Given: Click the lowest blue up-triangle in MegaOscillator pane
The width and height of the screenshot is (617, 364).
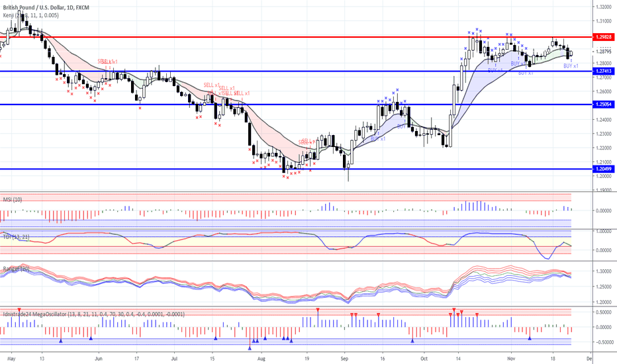Looking at the screenshot, I should [250, 347].
